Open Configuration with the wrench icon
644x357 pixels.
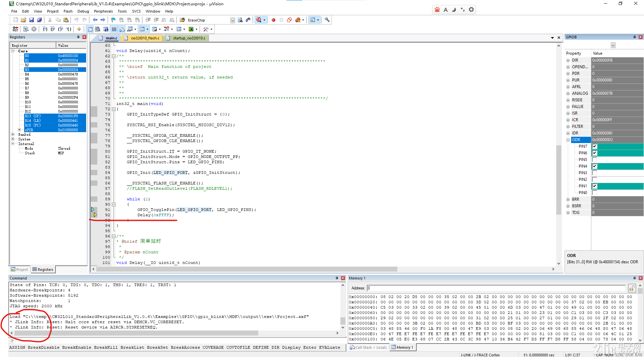(x=327, y=20)
